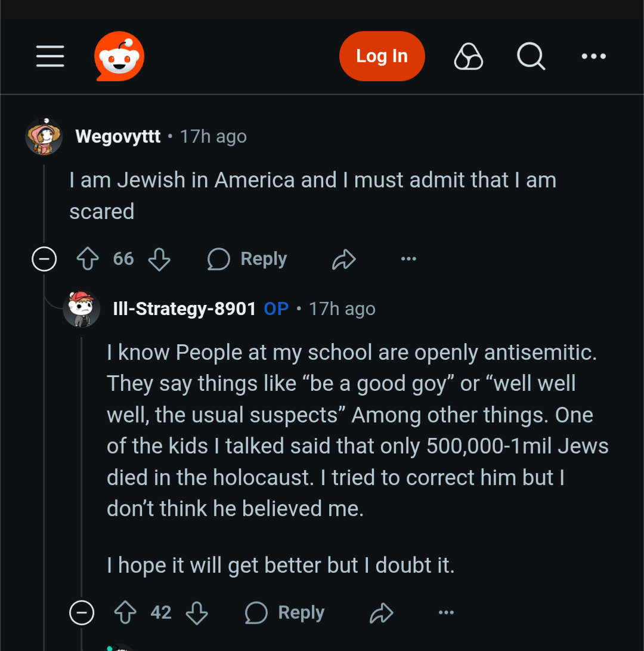644x651 pixels.
Task: Open the header three-dot overflow menu
Action: [x=593, y=57]
